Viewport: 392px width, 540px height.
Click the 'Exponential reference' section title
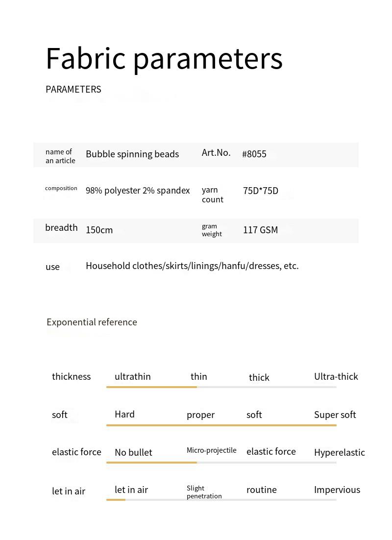coord(92,322)
